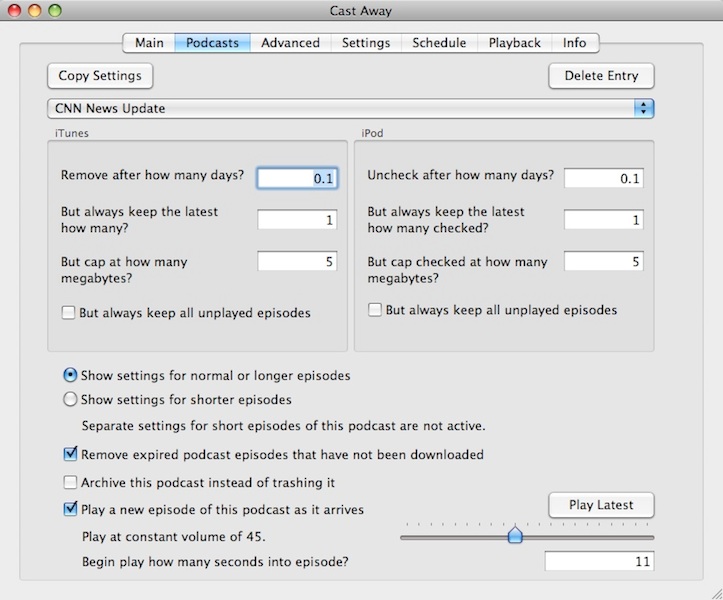Click the constant volume slider thumb
723x600 pixels.
tap(515, 535)
